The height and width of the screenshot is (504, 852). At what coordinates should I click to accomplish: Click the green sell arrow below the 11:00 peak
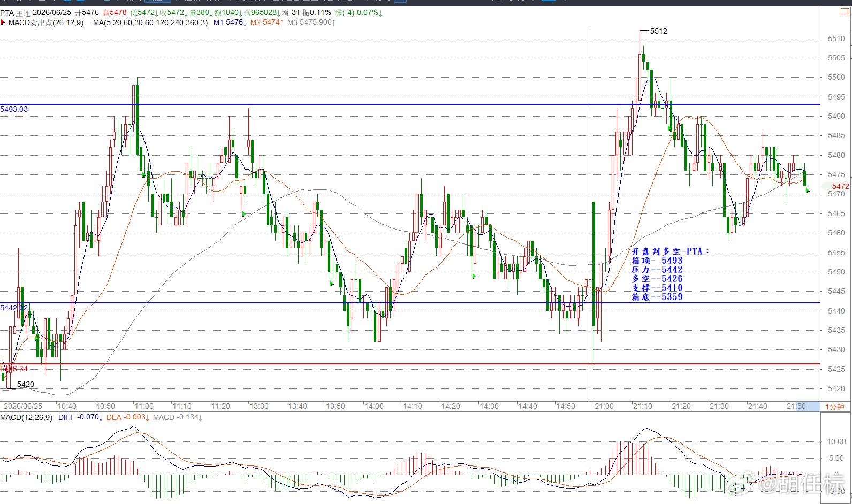144,174
